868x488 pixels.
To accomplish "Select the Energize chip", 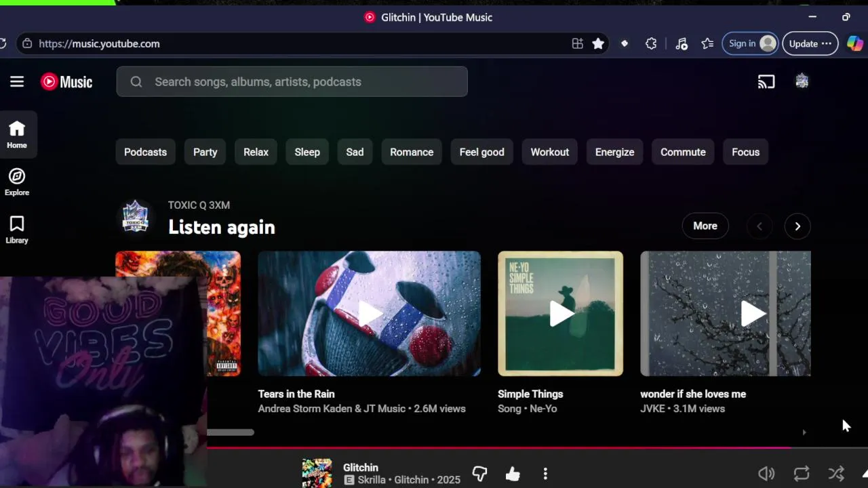I will (614, 152).
